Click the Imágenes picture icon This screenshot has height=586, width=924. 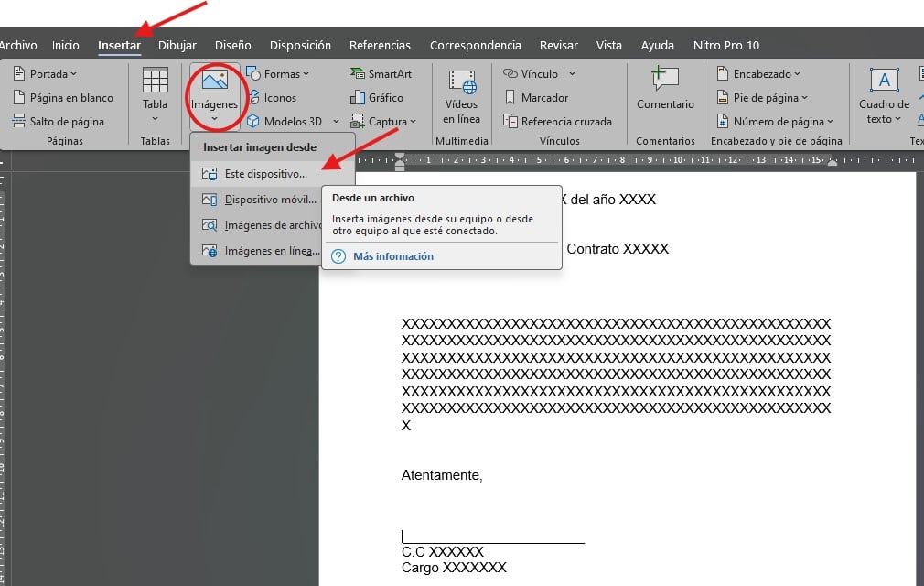[x=214, y=80]
